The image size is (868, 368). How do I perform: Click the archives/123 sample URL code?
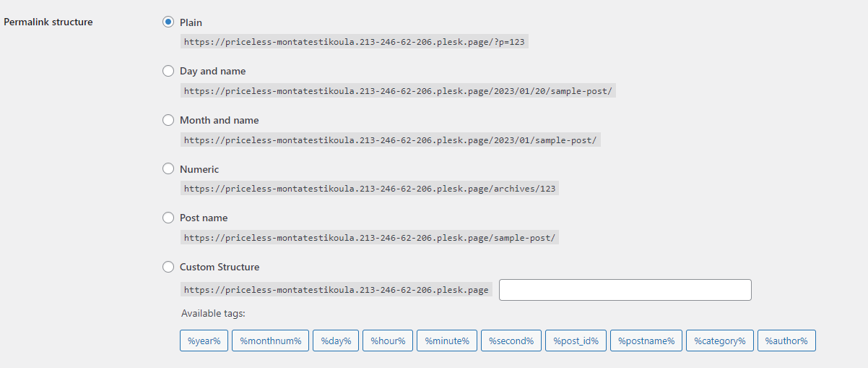coord(370,189)
